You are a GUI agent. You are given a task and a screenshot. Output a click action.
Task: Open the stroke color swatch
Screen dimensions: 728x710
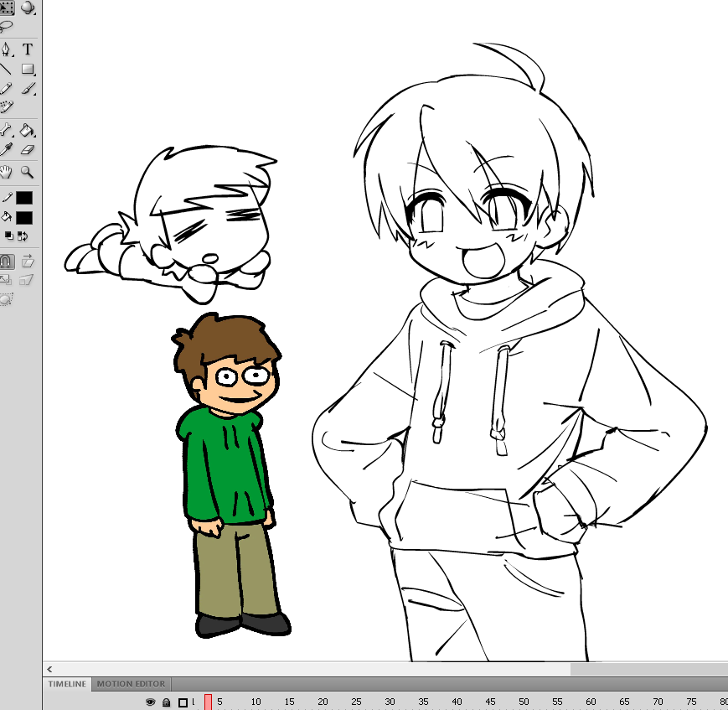click(24, 198)
